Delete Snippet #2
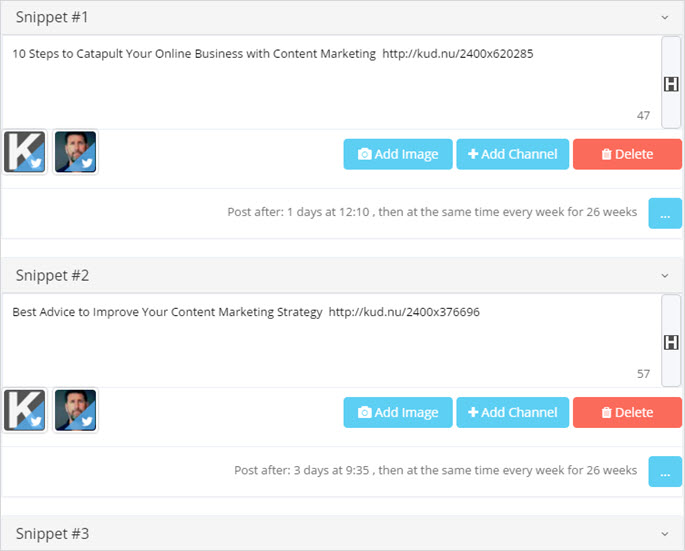Screen dimensions: 685x551 coord(627,412)
